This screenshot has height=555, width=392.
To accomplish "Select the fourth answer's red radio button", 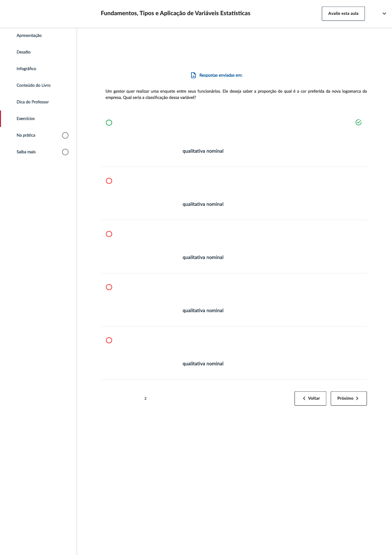I will pos(109,287).
